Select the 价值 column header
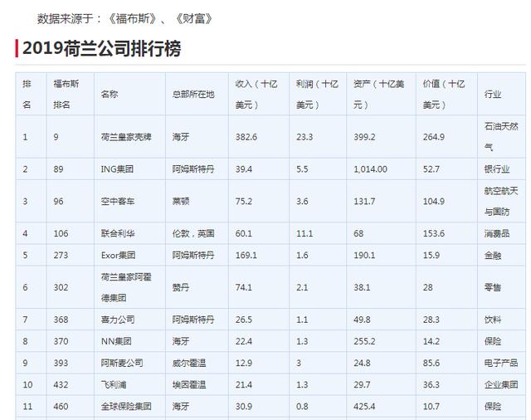The image size is (531, 420). [445, 94]
